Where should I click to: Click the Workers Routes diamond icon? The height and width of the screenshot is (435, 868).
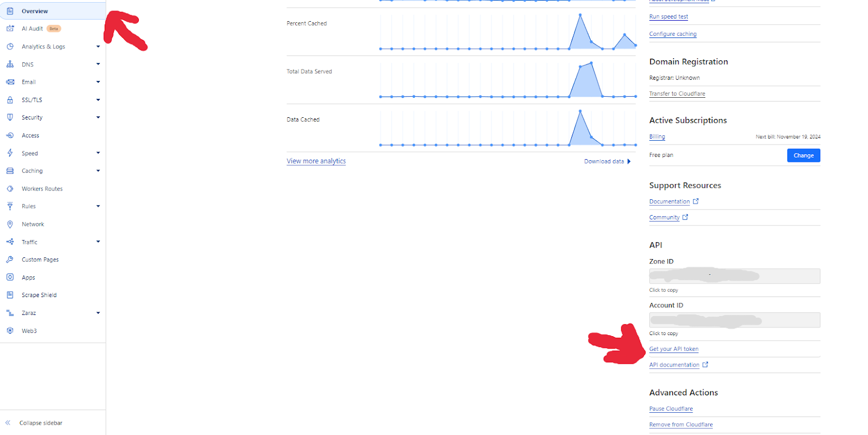coord(10,188)
